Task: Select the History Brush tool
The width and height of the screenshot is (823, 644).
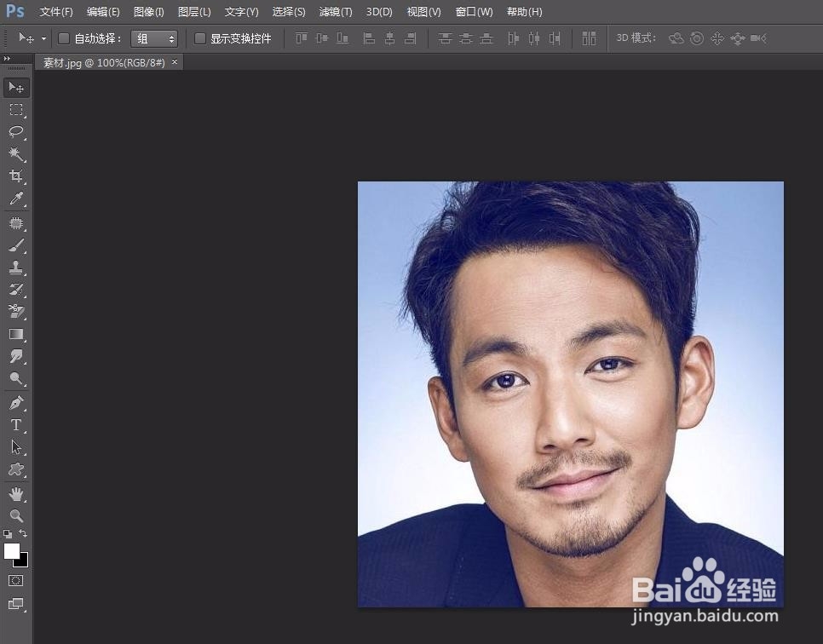Action: 16,289
